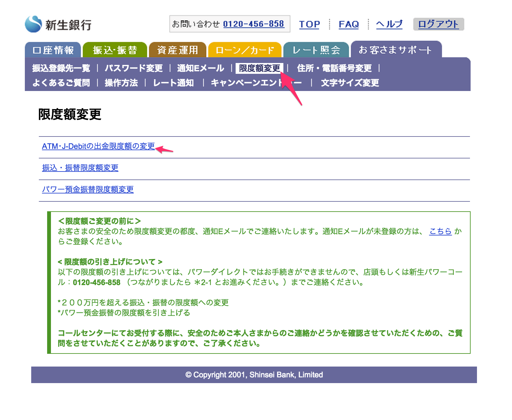Image resolution: width=512 pixels, height=420 pixels.
Task: Click the ログアウト button
Action: click(438, 24)
